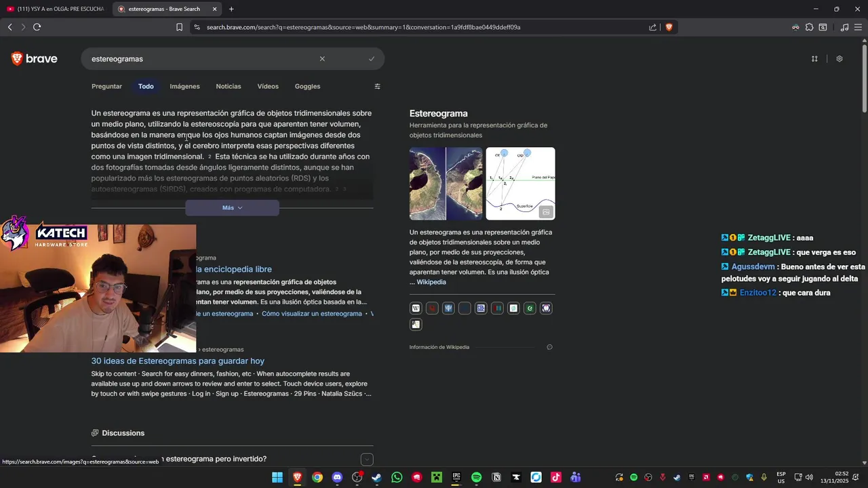
Task: Open the Extensions puzzle icon
Action: (809, 27)
